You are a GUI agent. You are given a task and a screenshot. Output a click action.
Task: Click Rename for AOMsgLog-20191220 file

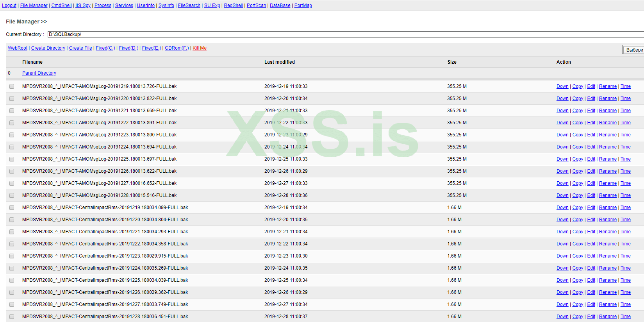(608, 98)
